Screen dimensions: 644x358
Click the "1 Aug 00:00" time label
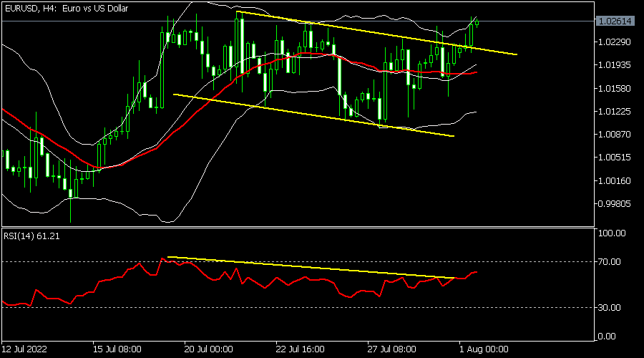(484, 349)
